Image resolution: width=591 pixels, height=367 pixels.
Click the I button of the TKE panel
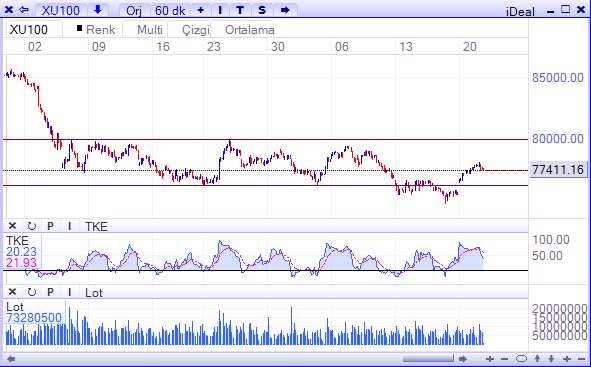69,226
